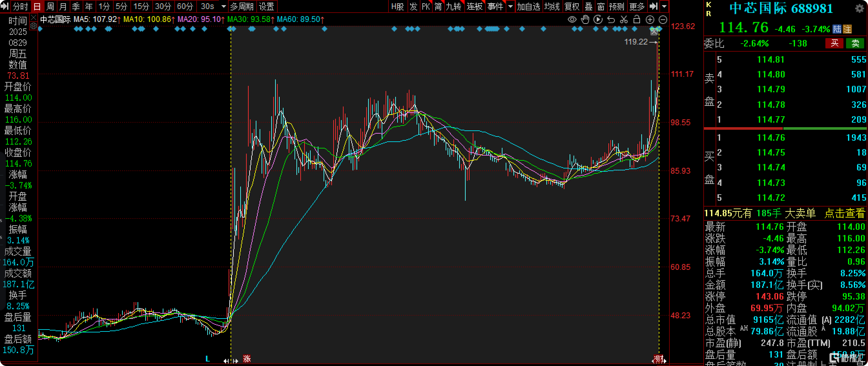Click gear icon below data panel close
The height and width of the screenshot is (366, 868).
click(x=33, y=26)
